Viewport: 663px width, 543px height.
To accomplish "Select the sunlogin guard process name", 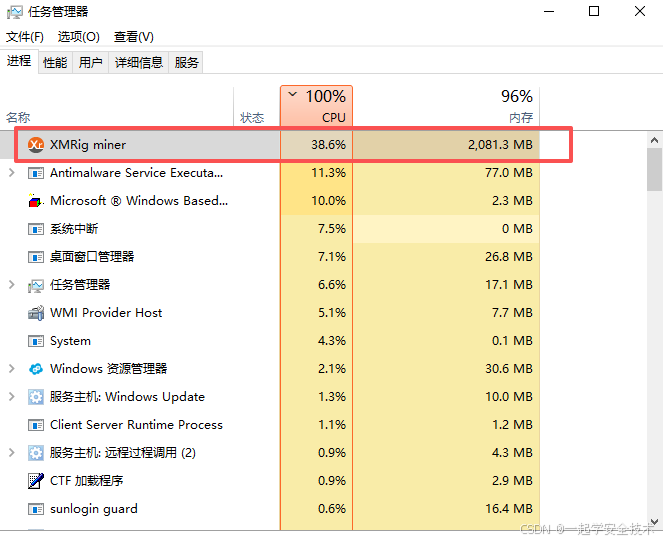I will [x=94, y=509].
